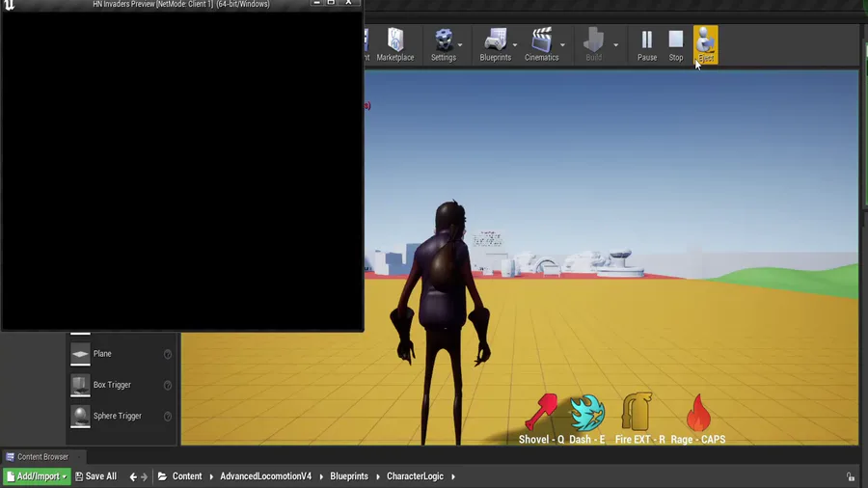Click the Rage flame ability icon
The image size is (868, 488).
[698, 412]
